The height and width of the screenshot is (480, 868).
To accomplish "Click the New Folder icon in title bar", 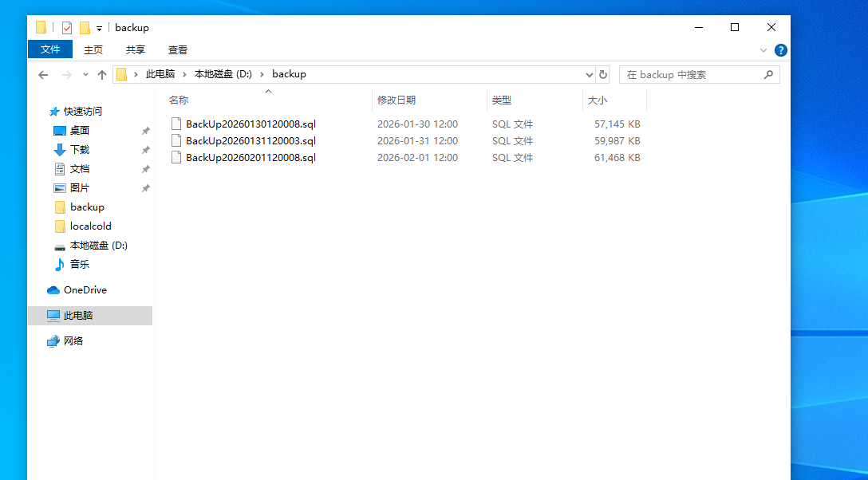I will (x=85, y=28).
